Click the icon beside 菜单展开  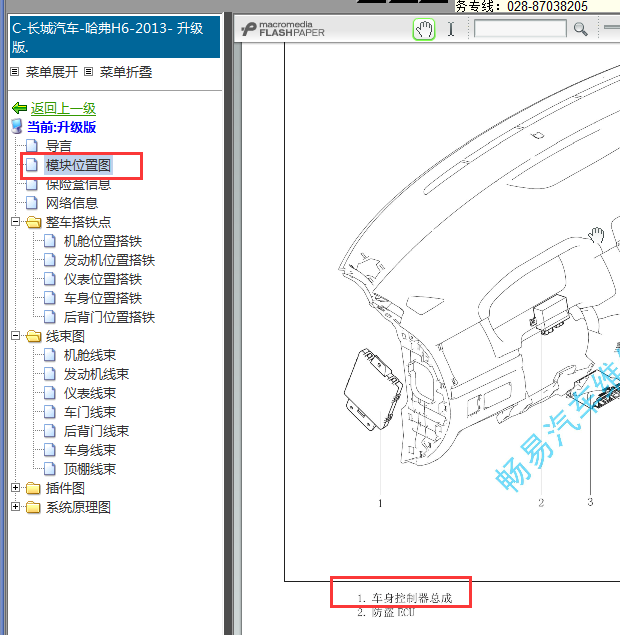(x=15, y=72)
